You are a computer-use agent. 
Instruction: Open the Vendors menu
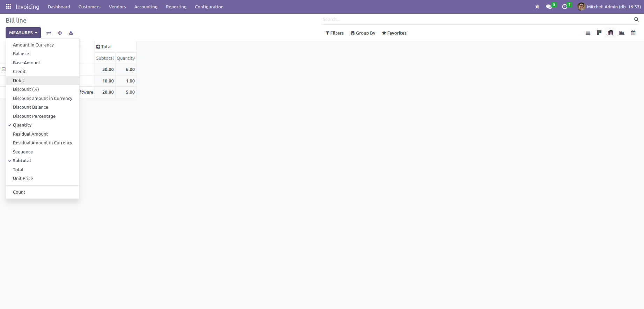point(117,7)
